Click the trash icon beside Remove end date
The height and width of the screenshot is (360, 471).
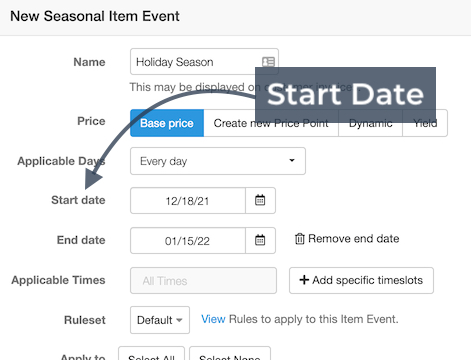[299, 239]
